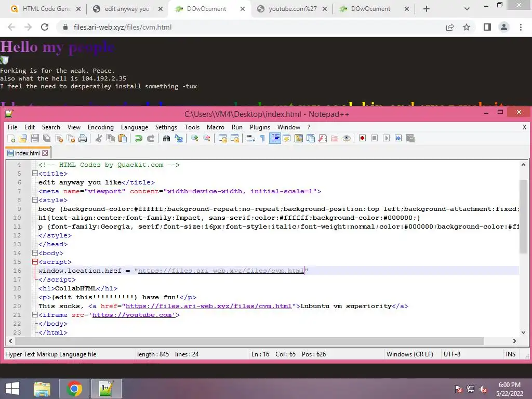
Task: Bookmark this page with the star
Action: 467,27
